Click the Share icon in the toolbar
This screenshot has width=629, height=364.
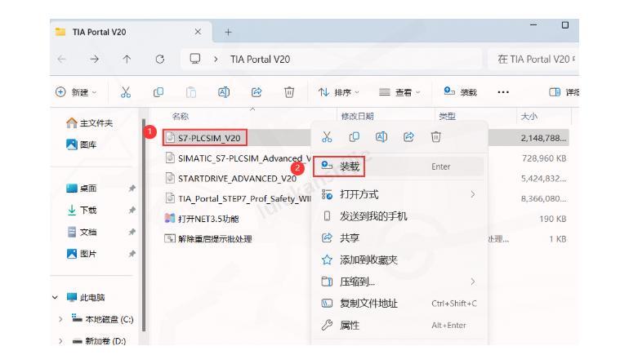click(x=257, y=92)
